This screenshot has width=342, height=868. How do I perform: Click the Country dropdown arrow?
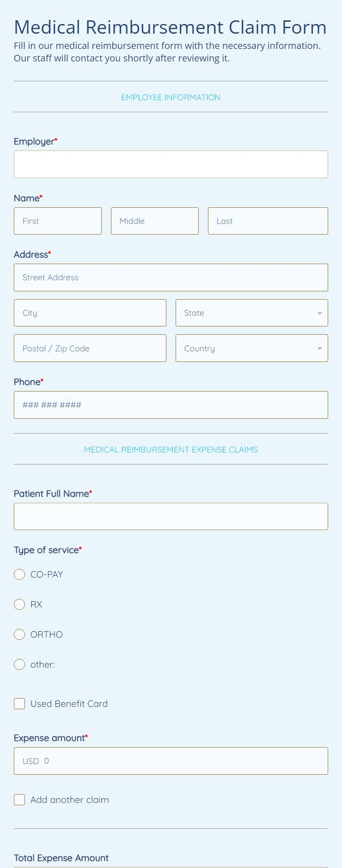tap(319, 348)
